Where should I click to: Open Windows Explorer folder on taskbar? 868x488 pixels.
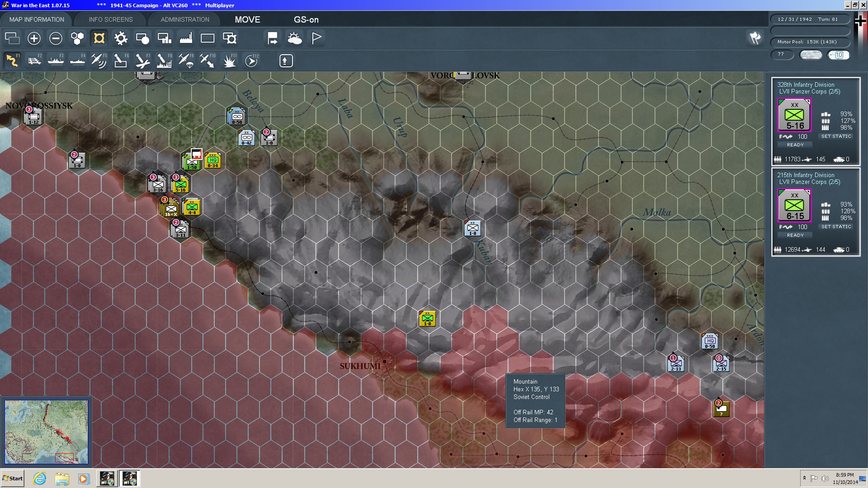point(62,479)
